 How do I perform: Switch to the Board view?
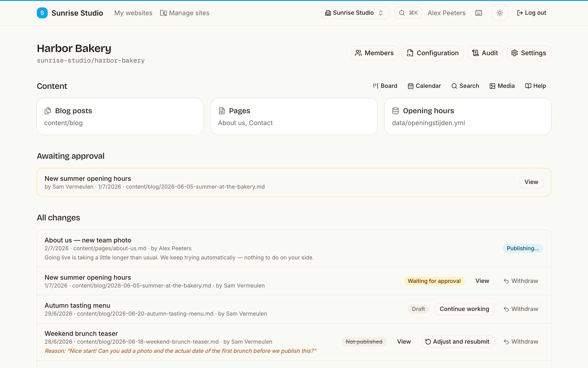(385, 86)
